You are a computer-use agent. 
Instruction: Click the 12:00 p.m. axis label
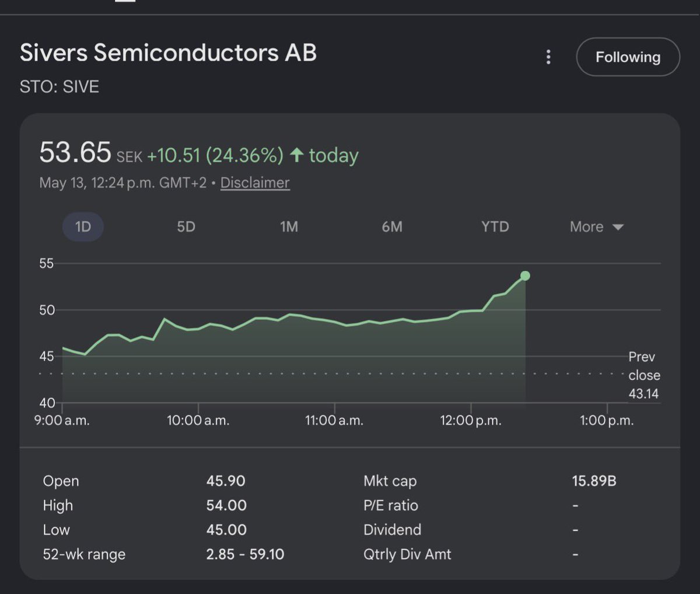(x=471, y=421)
